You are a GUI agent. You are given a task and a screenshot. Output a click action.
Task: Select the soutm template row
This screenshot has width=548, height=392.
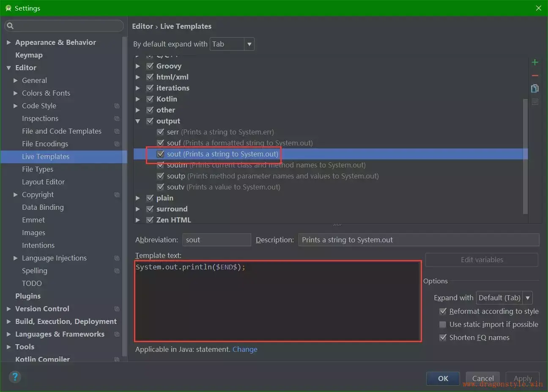[331, 165]
